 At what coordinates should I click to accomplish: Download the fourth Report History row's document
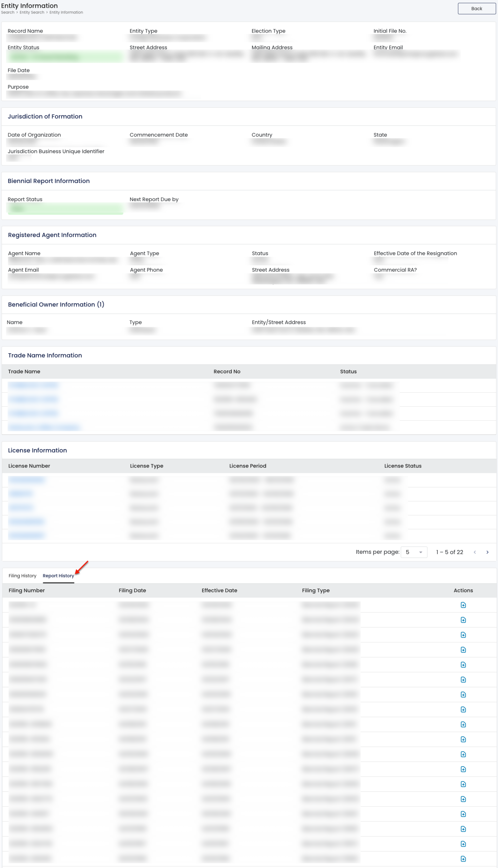click(463, 650)
